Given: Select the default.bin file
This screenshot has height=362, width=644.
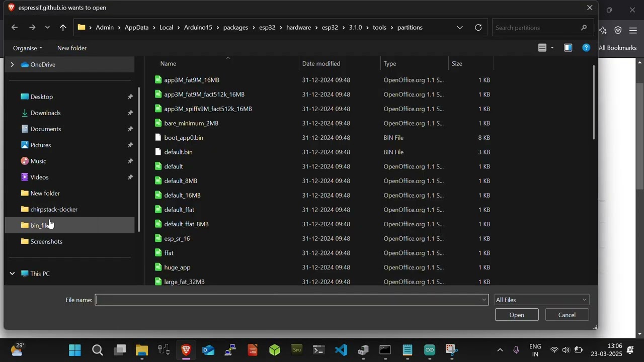Looking at the screenshot, I should (178, 152).
